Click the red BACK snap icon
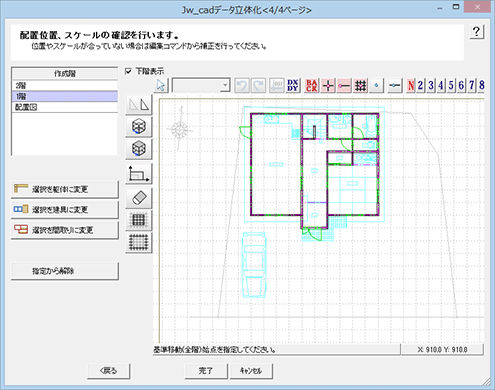This screenshot has height=390, width=495. click(312, 86)
